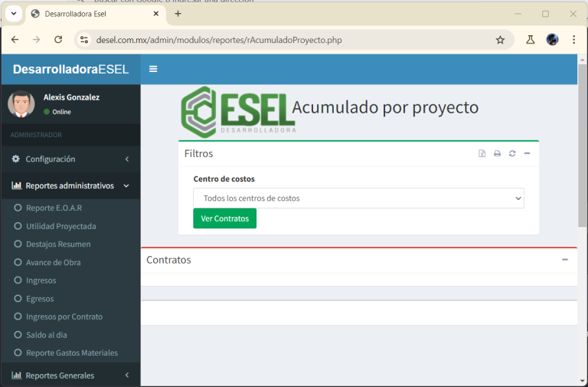Click the refresh icon in Filtros panel
588x387 pixels.
[x=512, y=154]
